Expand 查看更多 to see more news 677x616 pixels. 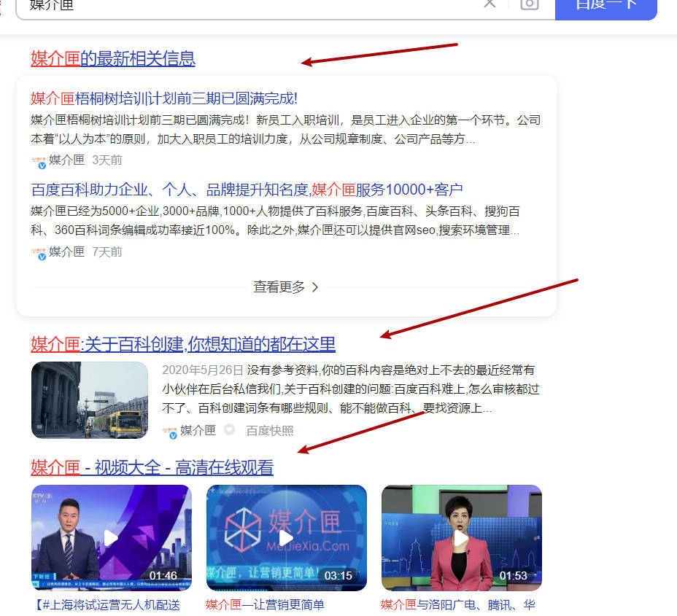(286, 287)
